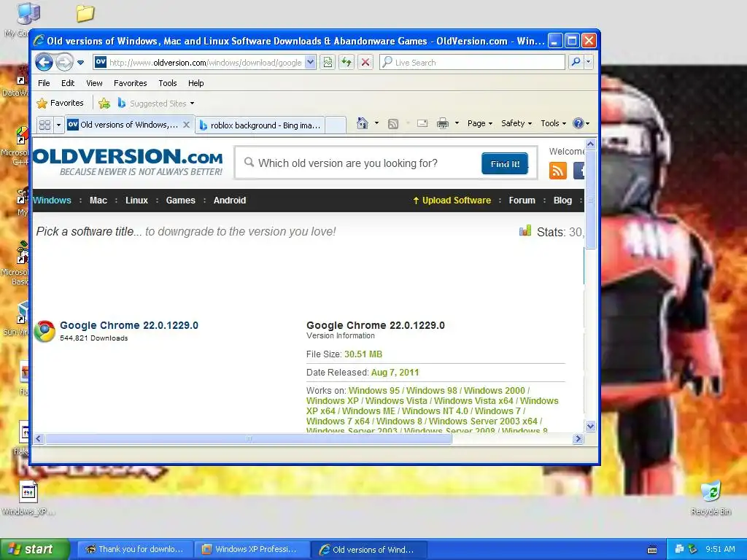Open the recent pages dropdown arrow
Image resolution: width=747 pixels, height=560 pixels.
(80, 63)
